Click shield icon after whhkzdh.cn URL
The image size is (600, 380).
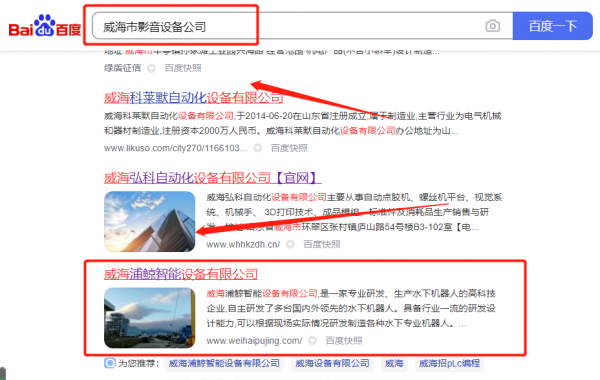[290, 244]
